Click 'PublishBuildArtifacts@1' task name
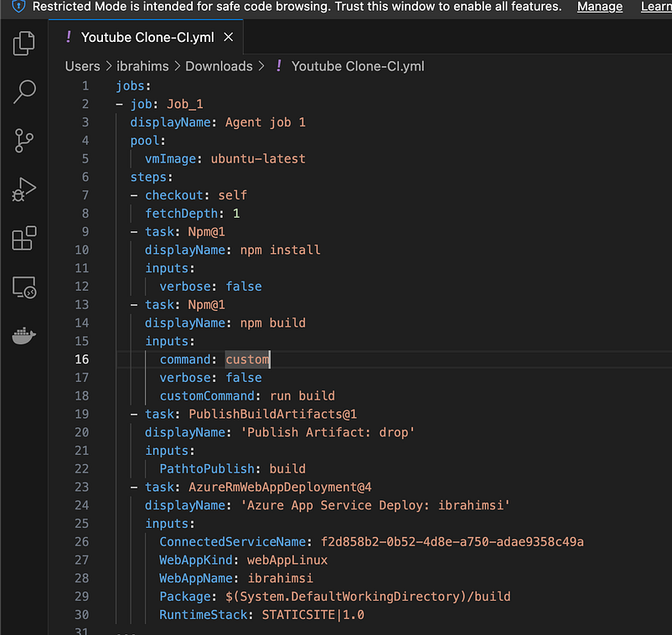Image resolution: width=672 pixels, height=635 pixels. click(272, 415)
